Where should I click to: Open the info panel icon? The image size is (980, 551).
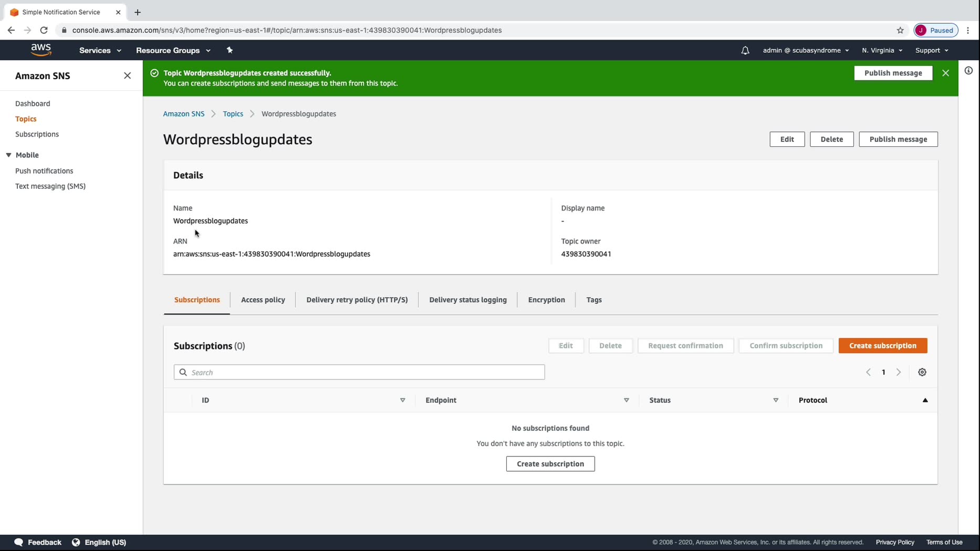coord(968,71)
